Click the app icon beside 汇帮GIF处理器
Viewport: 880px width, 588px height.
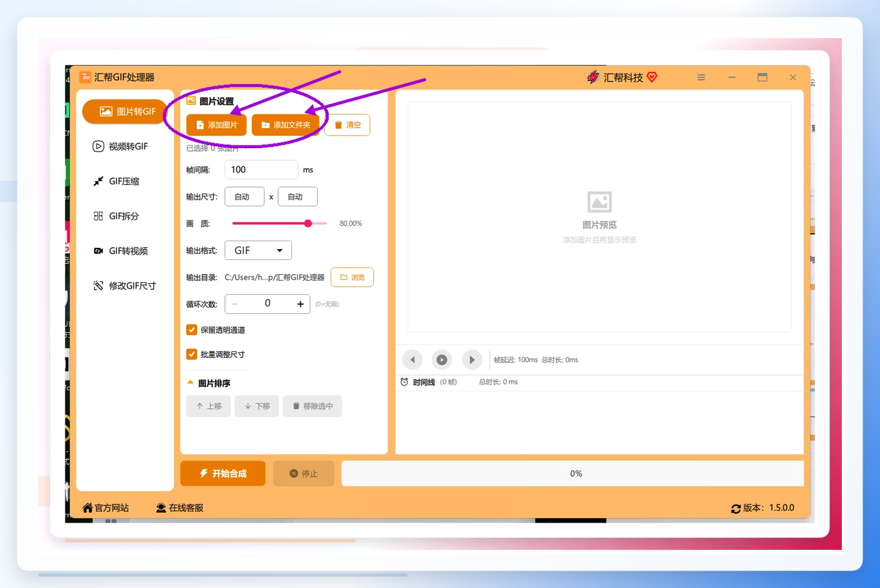click(x=85, y=77)
